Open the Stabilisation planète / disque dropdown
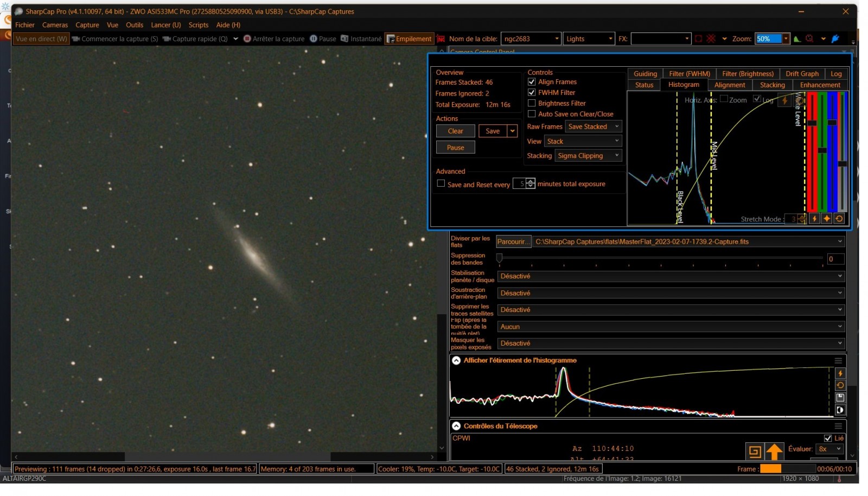The width and height of the screenshot is (868, 496). 671,276
